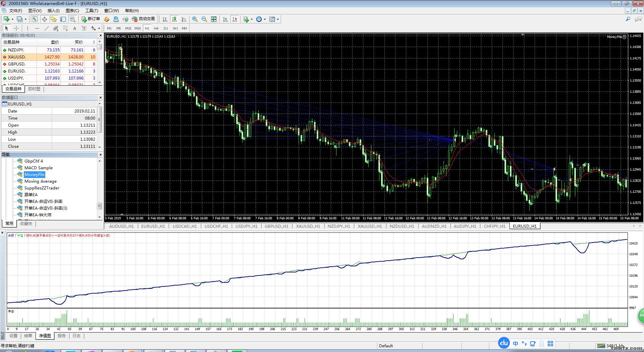The width and height of the screenshot is (644, 352).
Task: Select MACD Sample in Navigator
Action: 38,168
